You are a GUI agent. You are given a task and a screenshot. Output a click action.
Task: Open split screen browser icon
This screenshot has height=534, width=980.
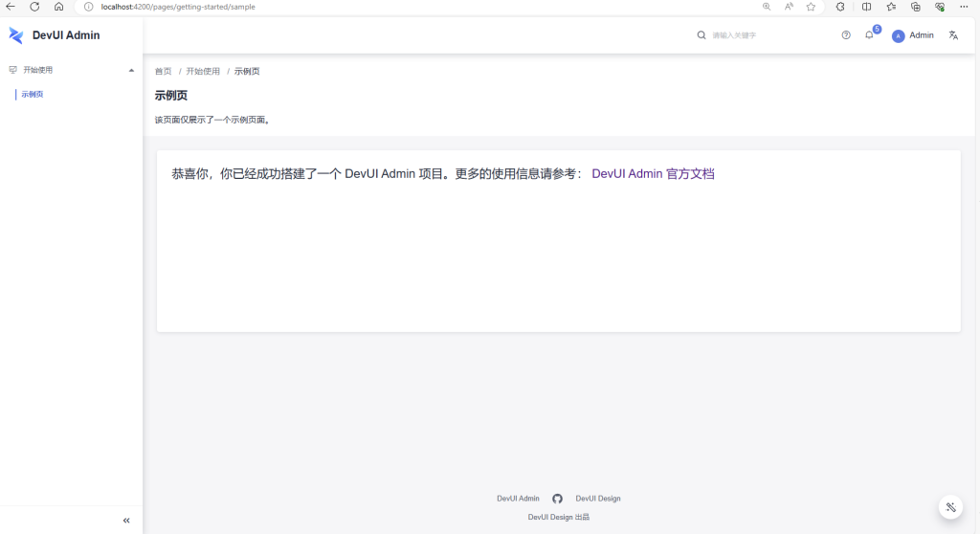[x=866, y=7]
